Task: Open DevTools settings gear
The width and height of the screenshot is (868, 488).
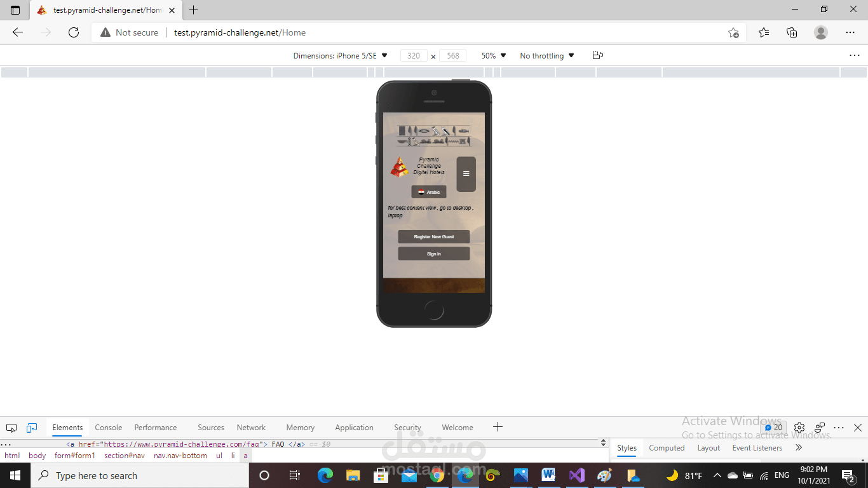Action: tap(799, 428)
